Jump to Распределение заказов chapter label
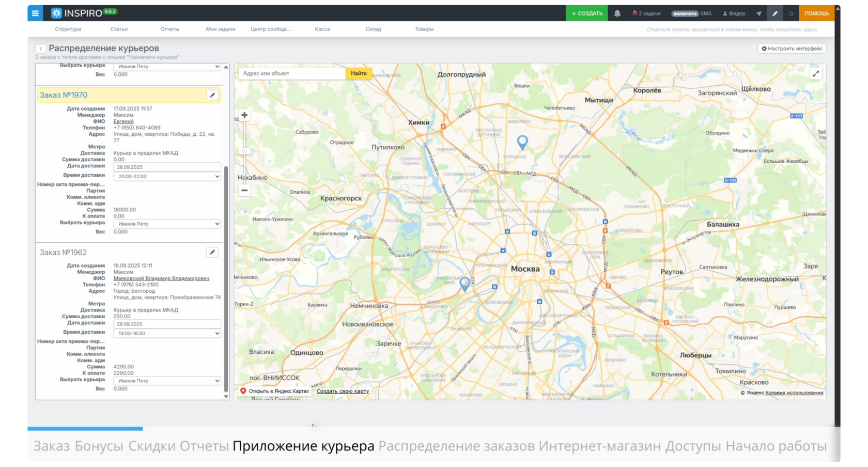This screenshot has height=467, width=868. pyautogui.click(x=457, y=446)
